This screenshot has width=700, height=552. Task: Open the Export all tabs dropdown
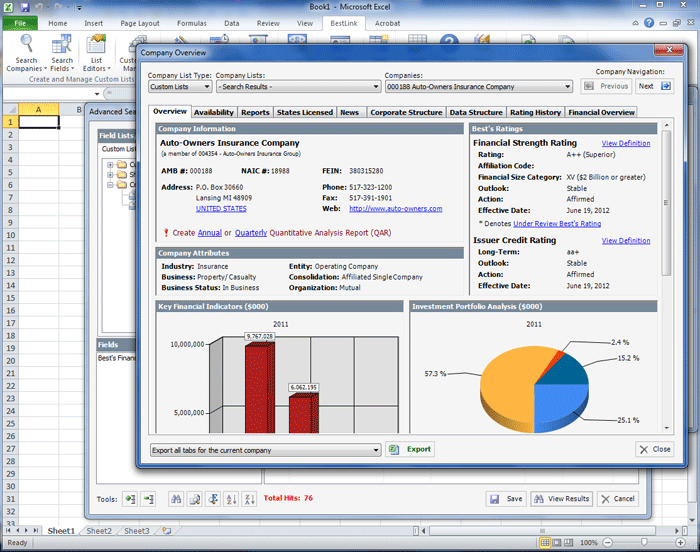(x=266, y=450)
